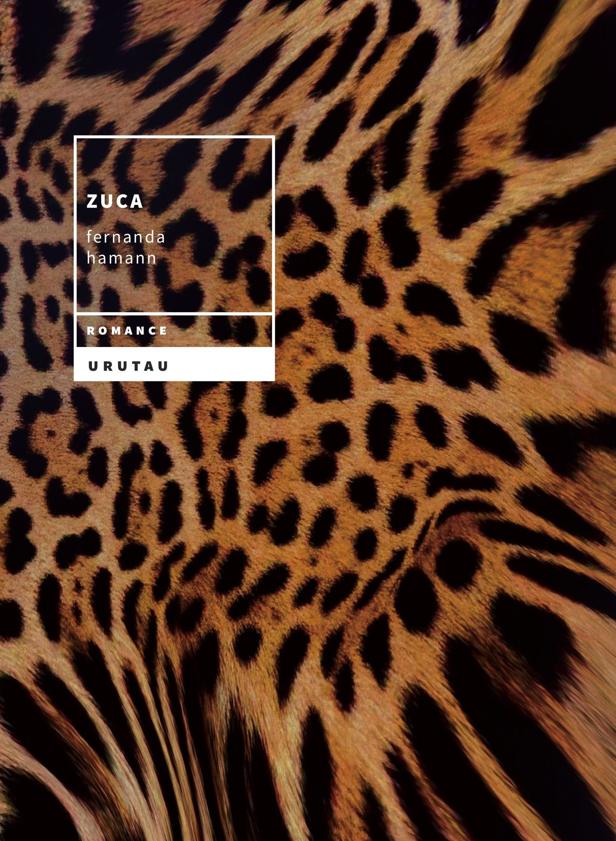Select the author surname "hamann"
The height and width of the screenshot is (841, 616).
click(121, 257)
